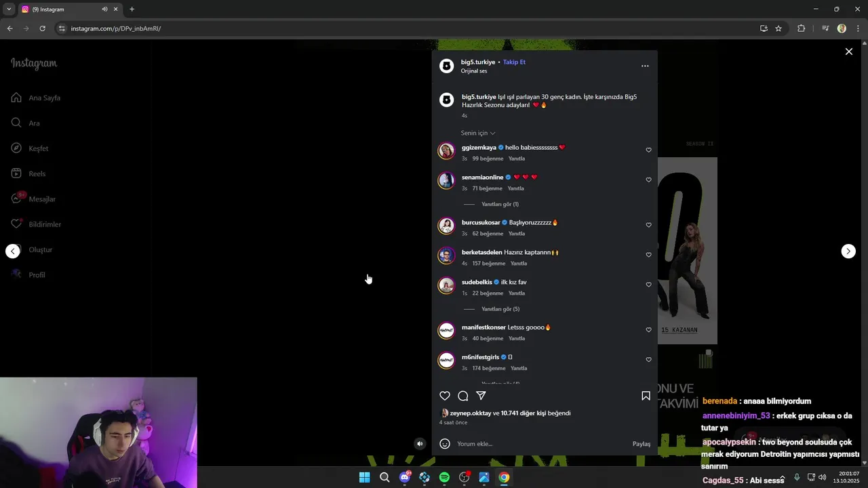
Task: Open post options three-dot menu
Action: (645, 66)
